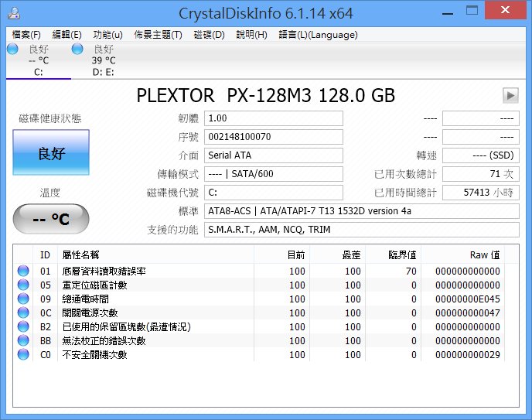Click the next disk arrow button
Image resolution: width=532 pixels, height=420 pixels.
pyautogui.click(x=510, y=96)
